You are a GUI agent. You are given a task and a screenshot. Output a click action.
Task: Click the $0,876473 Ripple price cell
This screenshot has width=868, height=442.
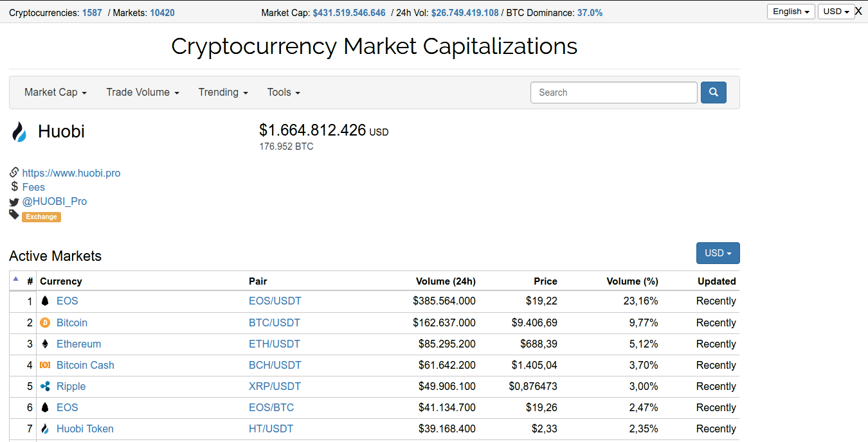pos(533,386)
